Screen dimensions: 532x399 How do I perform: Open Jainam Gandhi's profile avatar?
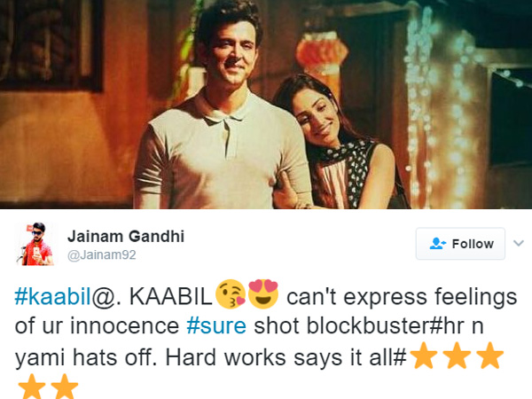click(36, 244)
